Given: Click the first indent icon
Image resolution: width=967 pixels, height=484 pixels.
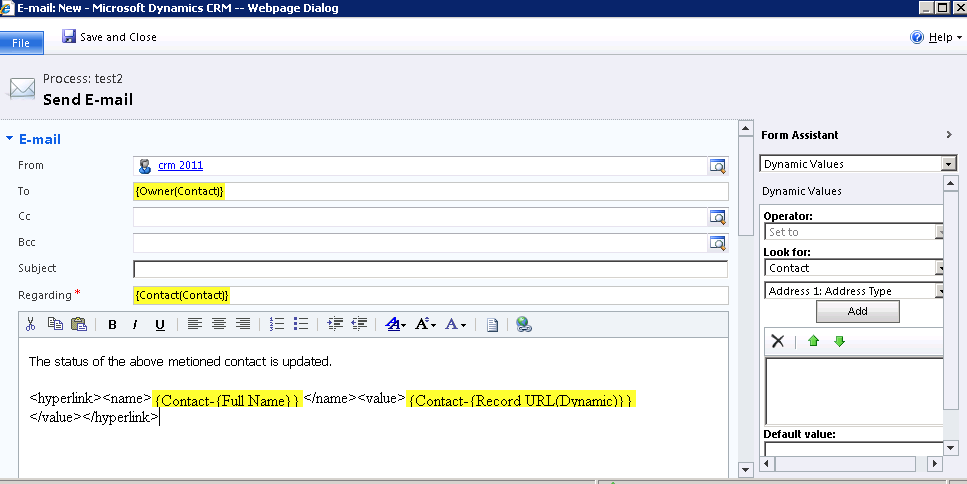Looking at the screenshot, I should 335,324.
